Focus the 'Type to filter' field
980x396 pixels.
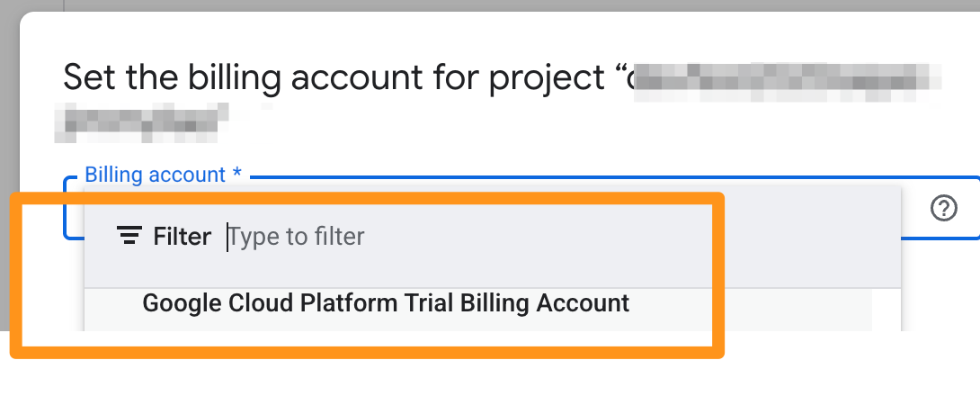[x=297, y=237]
